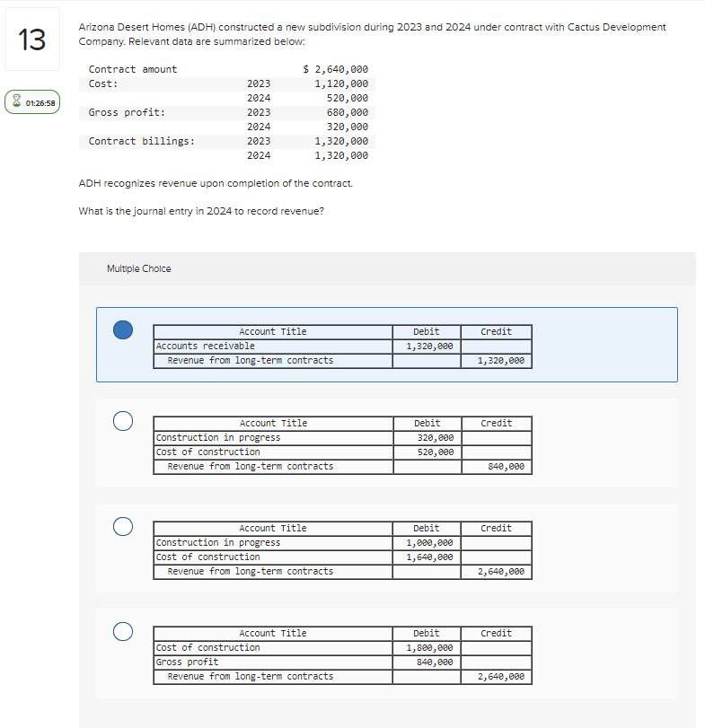
Task: Click the 2024 gross profit value 320,000 in data table
Action: (x=348, y=127)
